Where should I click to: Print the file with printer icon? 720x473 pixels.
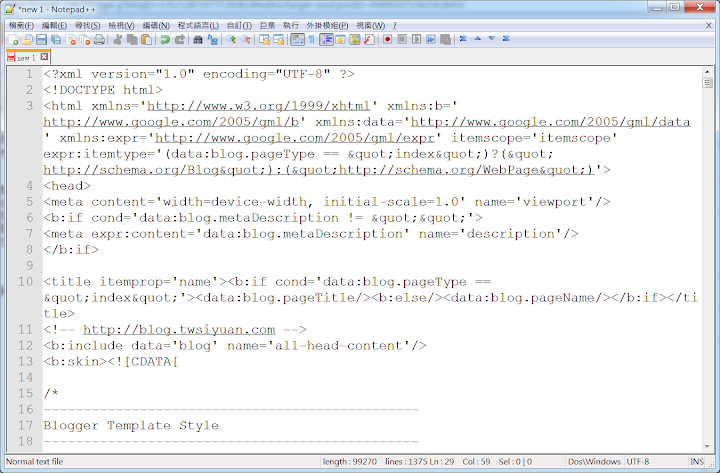(x=99, y=39)
